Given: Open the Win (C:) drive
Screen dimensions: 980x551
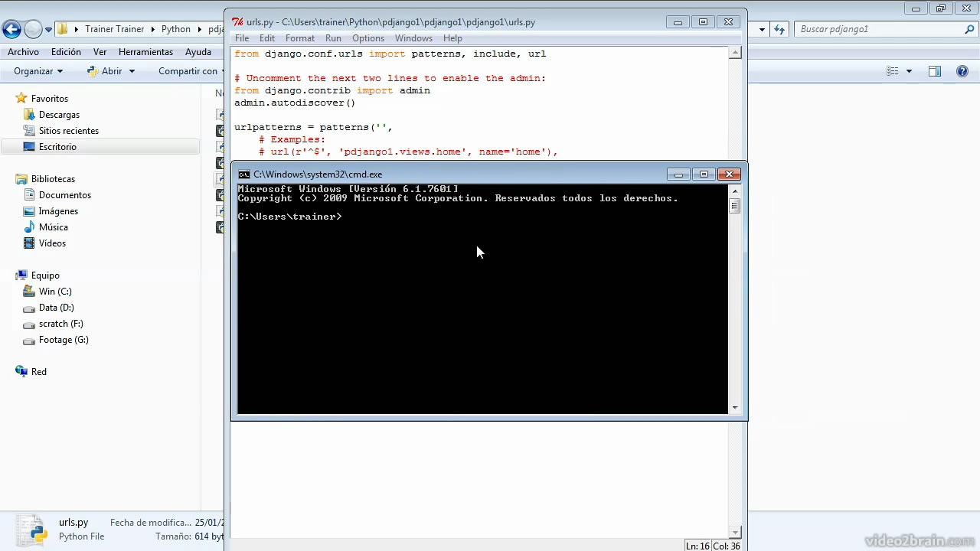Looking at the screenshot, I should click(55, 292).
